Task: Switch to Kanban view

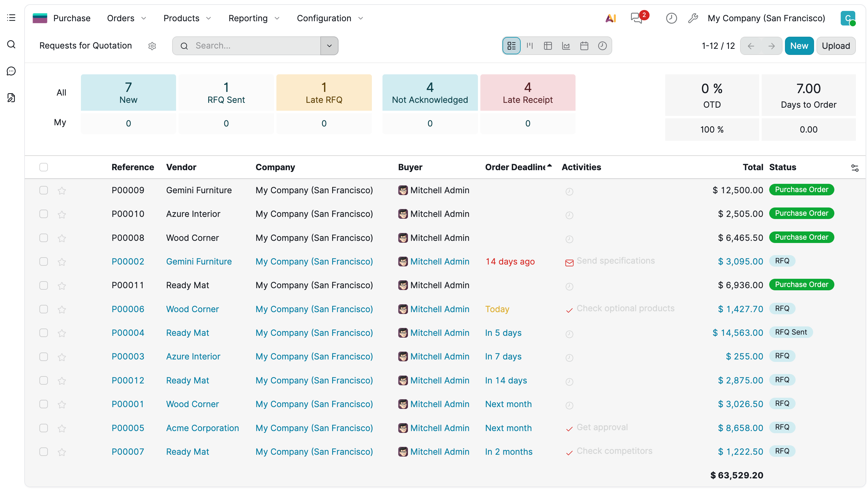Action: [x=530, y=46]
